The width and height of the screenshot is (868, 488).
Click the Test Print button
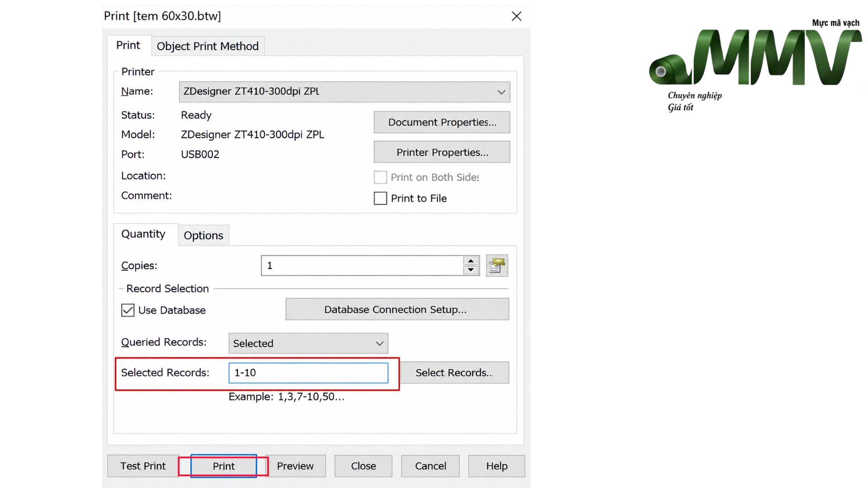click(x=143, y=466)
